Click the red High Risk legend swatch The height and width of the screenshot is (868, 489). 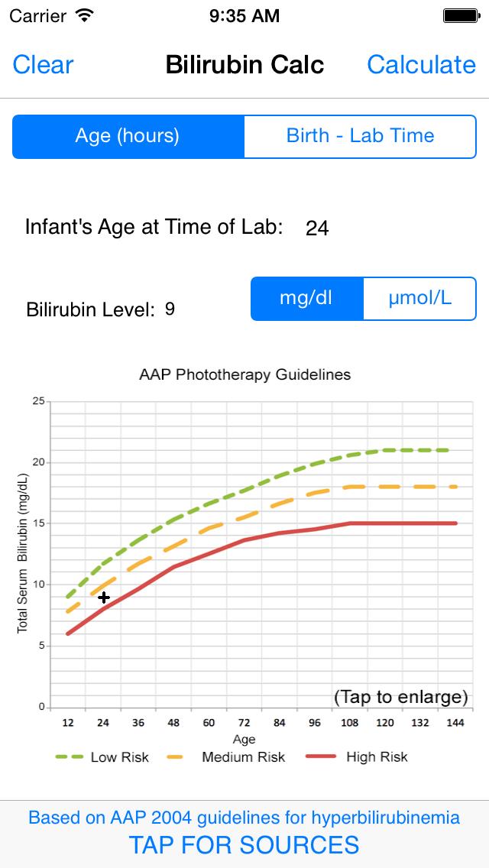[x=321, y=757]
